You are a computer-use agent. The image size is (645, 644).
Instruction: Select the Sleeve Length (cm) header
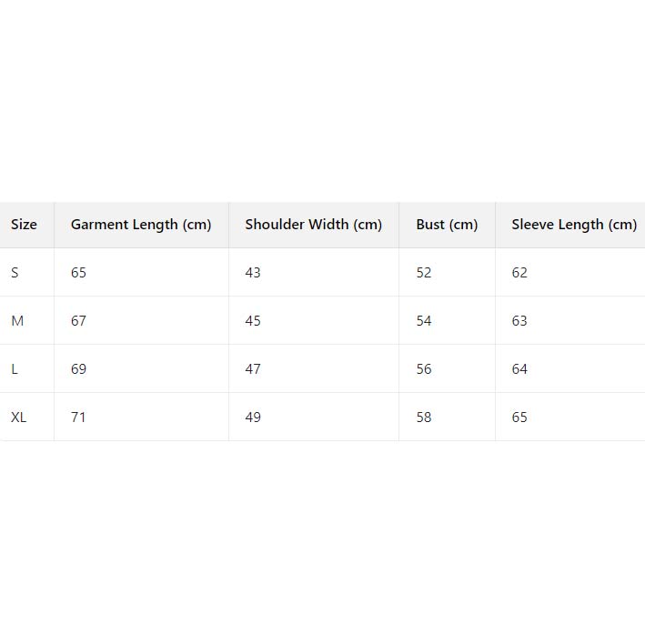pyautogui.click(x=574, y=225)
